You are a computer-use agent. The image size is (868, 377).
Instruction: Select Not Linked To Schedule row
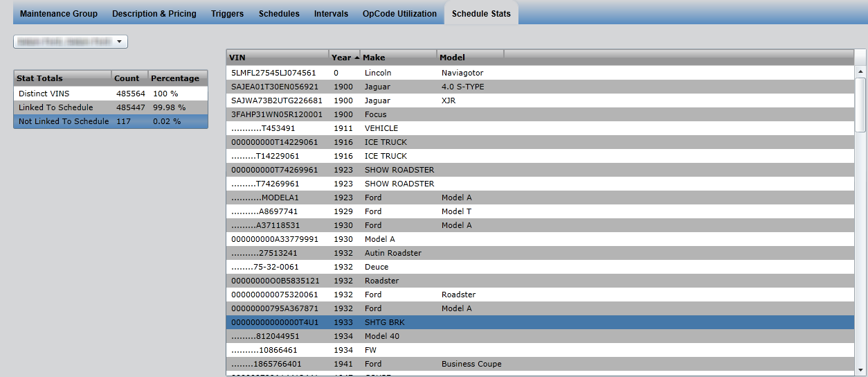coord(111,121)
